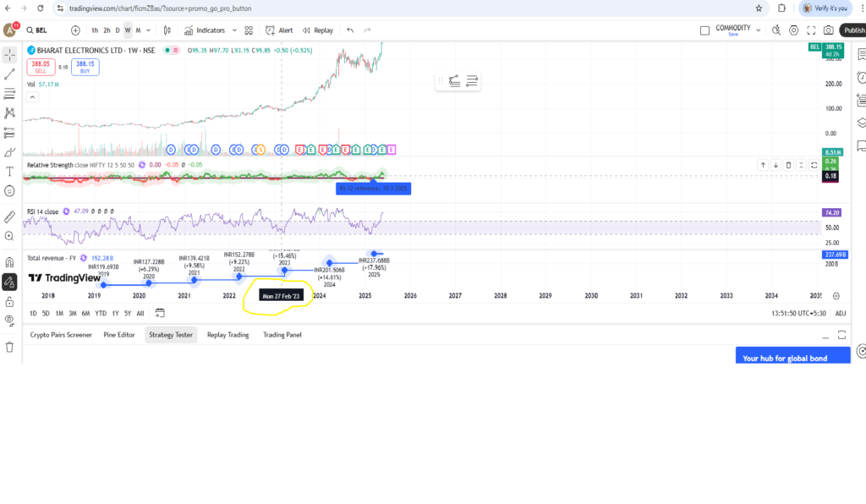Click second floating toolbar settings lines icon

tap(472, 81)
